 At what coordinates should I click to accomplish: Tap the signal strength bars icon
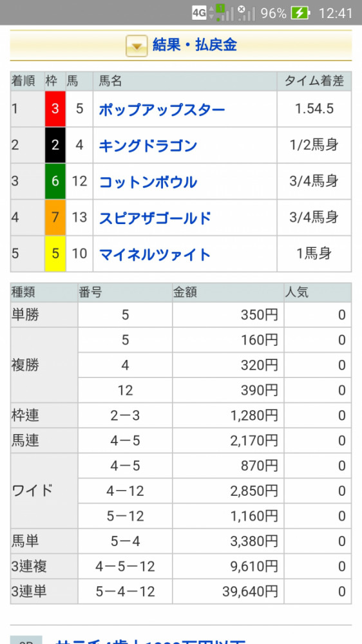224,13
